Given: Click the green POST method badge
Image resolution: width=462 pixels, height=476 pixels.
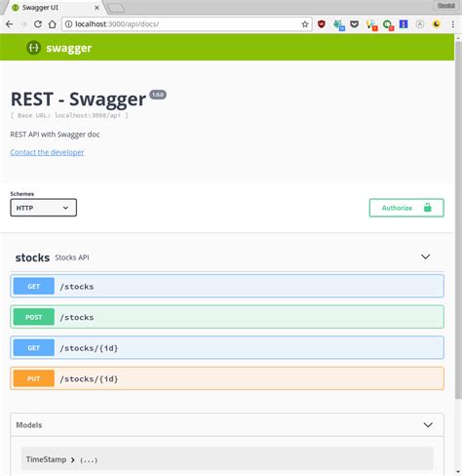Looking at the screenshot, I should click(34, 317).
